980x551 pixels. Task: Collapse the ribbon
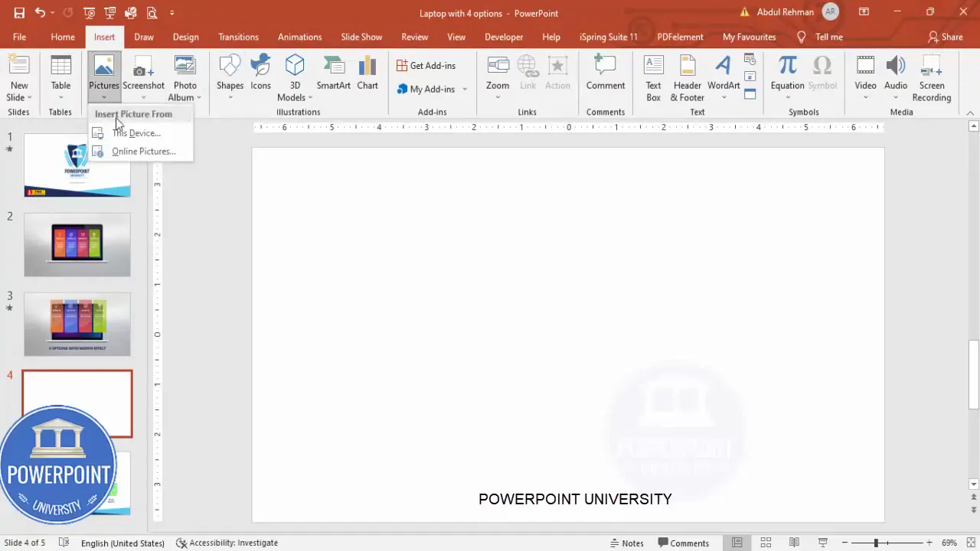coord(971,112)
